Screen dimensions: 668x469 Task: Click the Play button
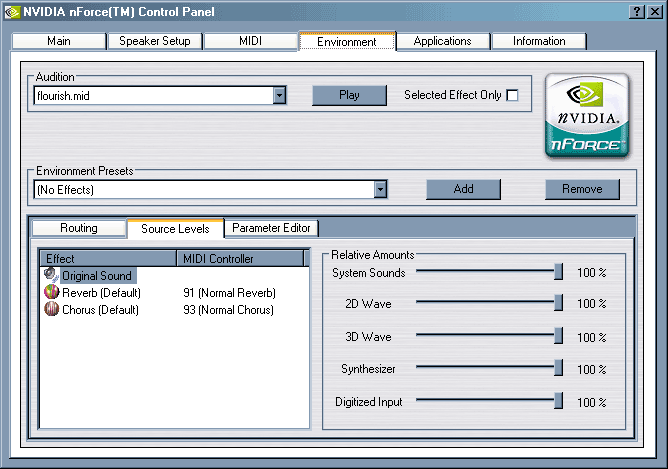349,95
